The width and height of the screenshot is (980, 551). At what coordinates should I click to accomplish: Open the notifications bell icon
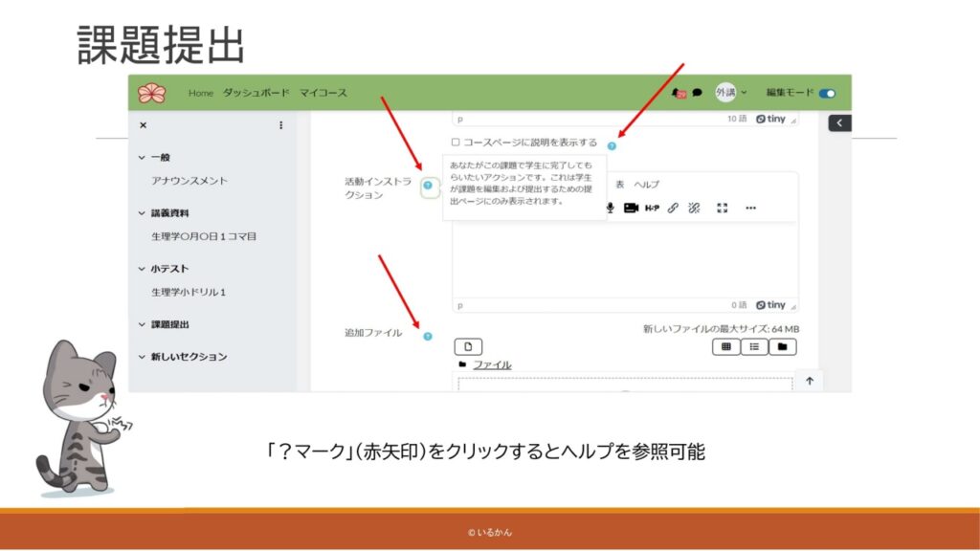(x=679, y=93)
